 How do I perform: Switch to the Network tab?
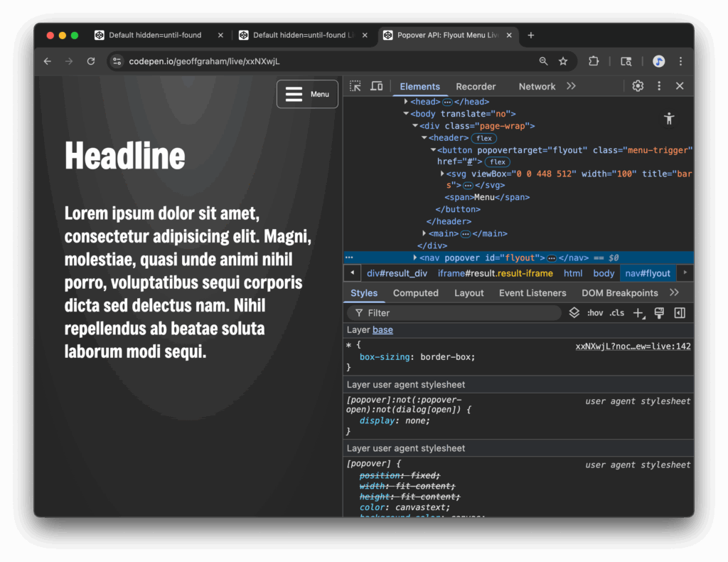[x=537, y=86]
